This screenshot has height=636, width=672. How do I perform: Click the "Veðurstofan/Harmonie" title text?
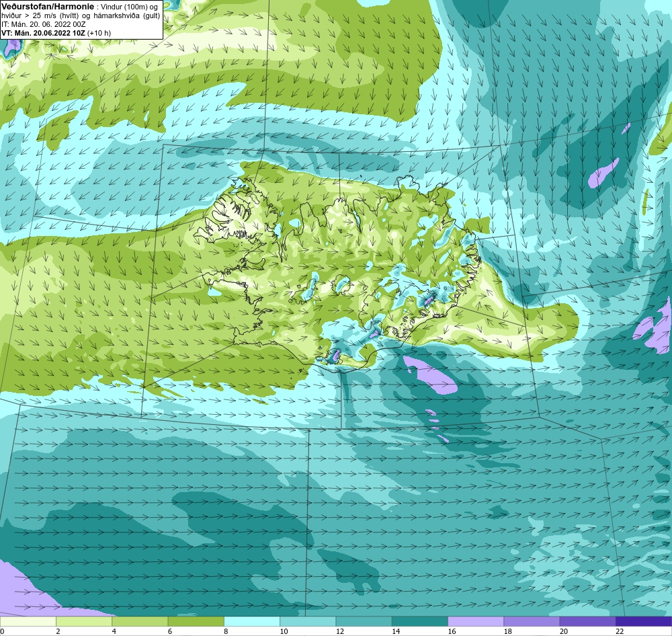point(48,7)
